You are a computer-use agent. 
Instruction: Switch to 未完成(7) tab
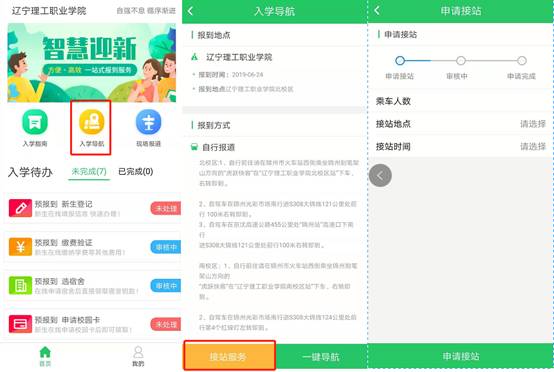click(x=89, y=172)
